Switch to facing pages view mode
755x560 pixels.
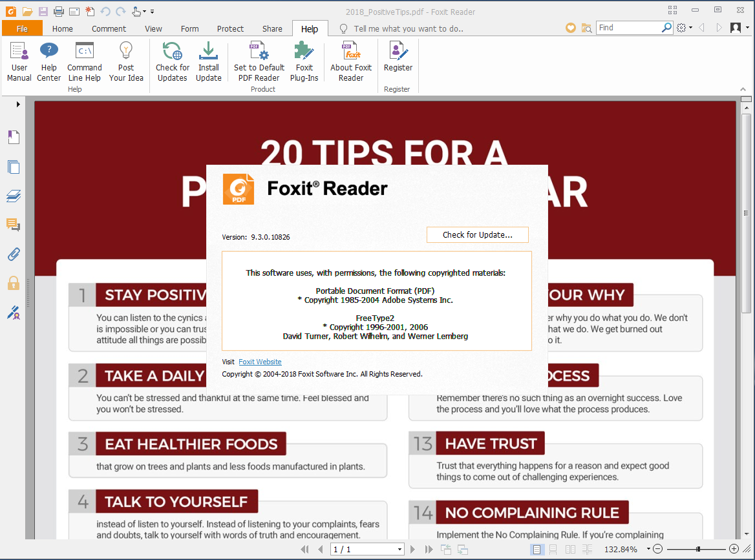tap(569, 549)
